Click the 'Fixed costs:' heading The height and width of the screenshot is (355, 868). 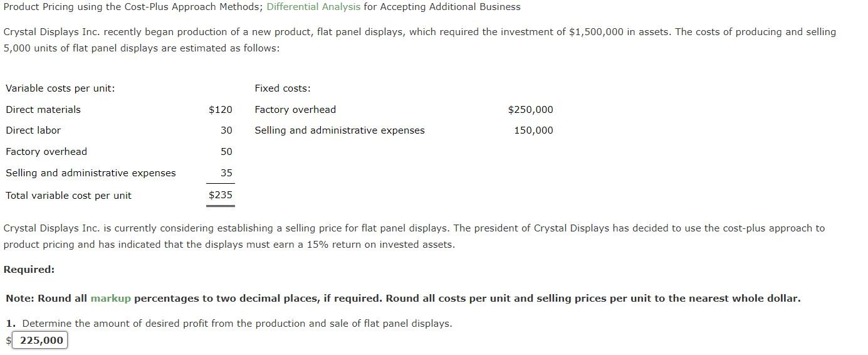(282, 88)
